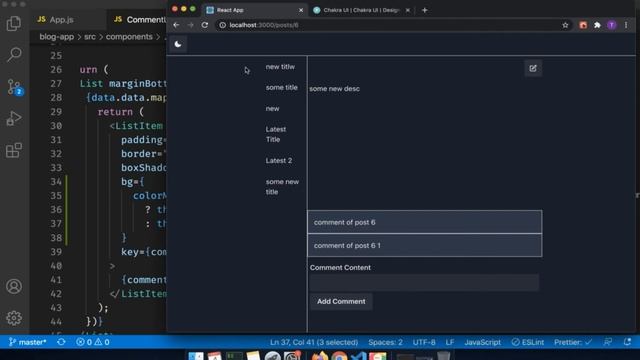
Task: Click the blog-app breadcrumb
Action: 57,37
